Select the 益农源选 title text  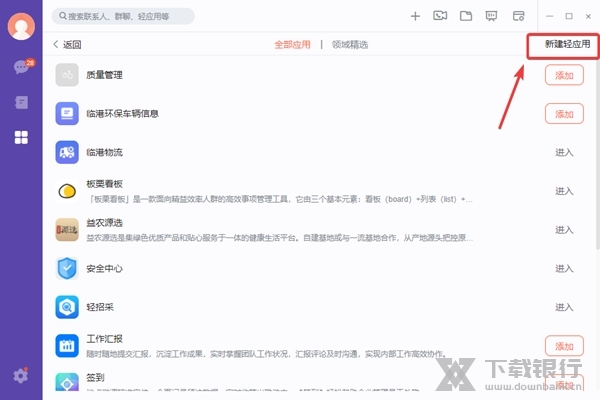click(104, 223)
